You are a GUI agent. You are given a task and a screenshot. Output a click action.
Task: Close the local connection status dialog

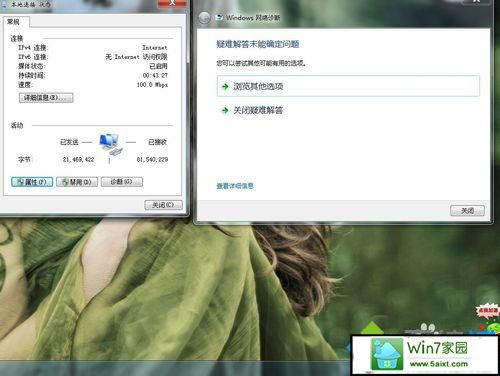[x=164, y=205]
